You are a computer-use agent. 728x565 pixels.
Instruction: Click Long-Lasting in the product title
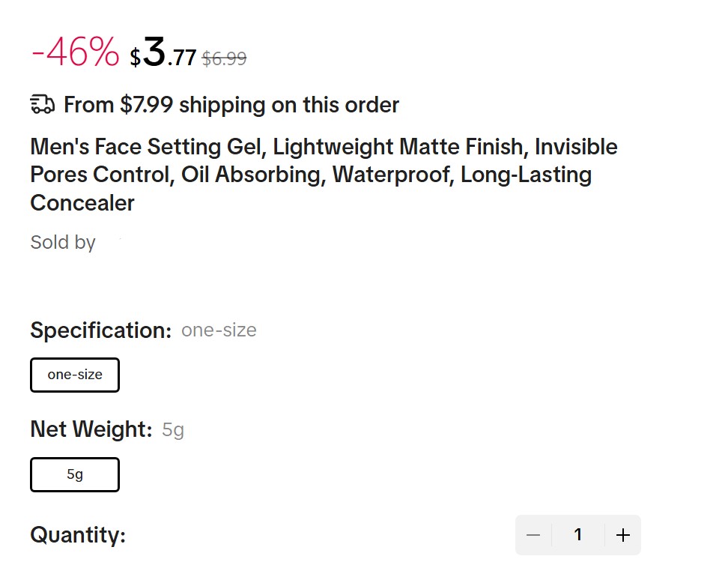526,175
